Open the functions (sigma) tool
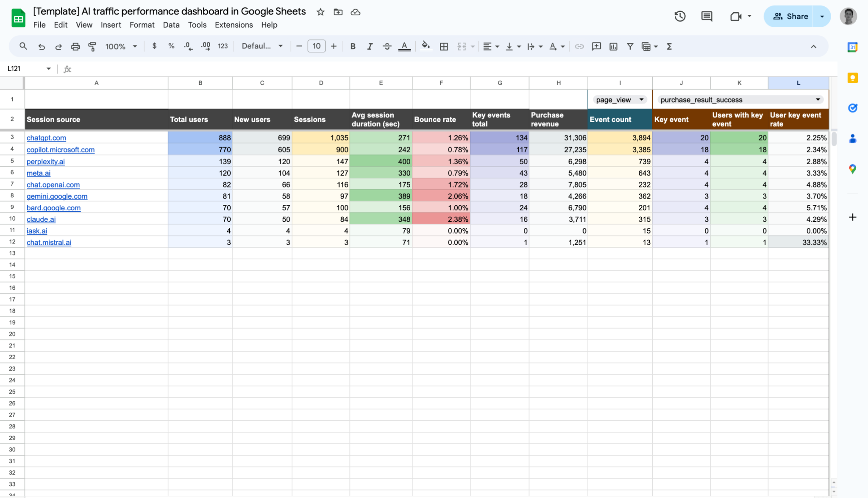The height and width of the screenshot is (498, 868). (x=669, y=46)
